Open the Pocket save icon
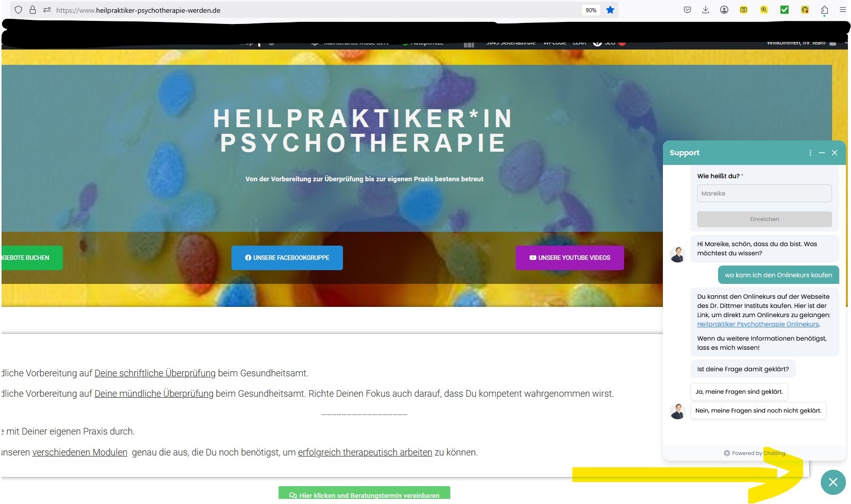This screenshot has height=504, width=851. click(x=687, y=10)
